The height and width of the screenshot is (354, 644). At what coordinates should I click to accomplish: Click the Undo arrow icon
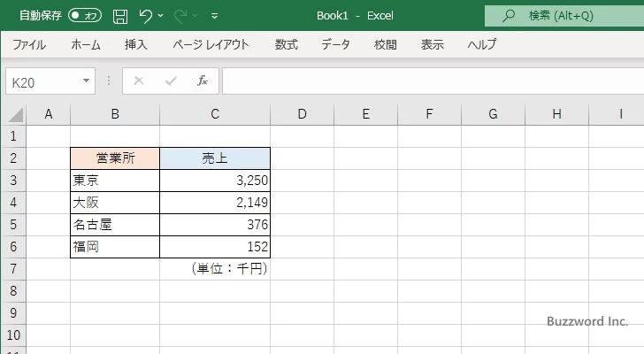pyautogui.click(x=145, y=16)
